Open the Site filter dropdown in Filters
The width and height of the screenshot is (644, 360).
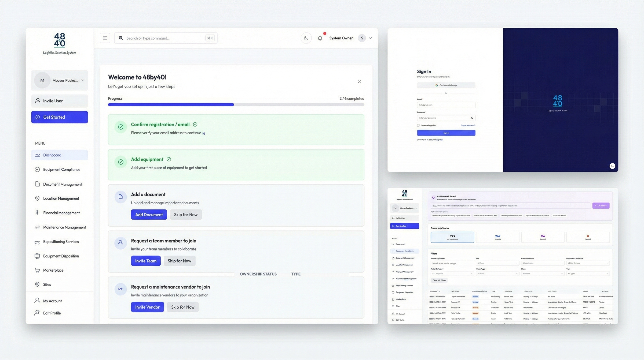(497, 263)
